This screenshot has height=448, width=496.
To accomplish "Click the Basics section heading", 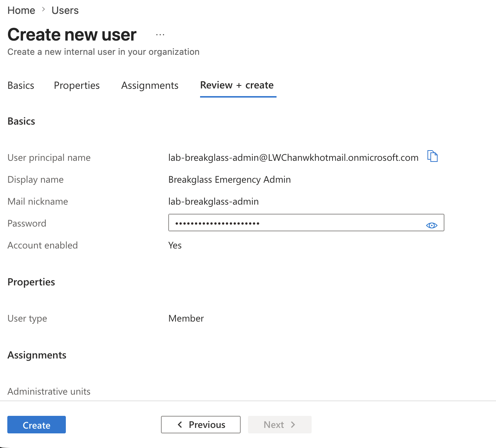I will coord(21,121).
